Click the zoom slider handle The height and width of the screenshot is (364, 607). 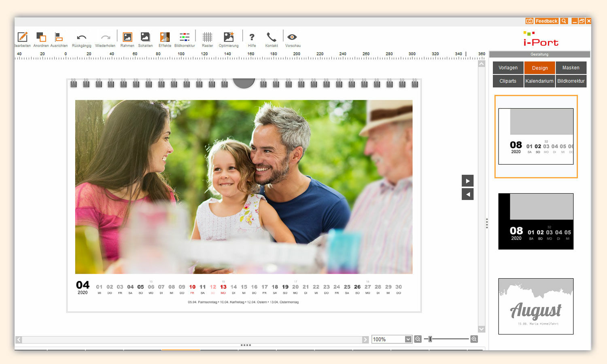(430, 339)
